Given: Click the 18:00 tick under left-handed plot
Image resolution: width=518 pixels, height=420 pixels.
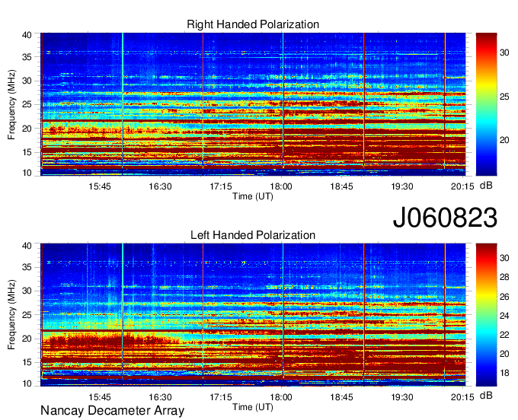Looking at the screenshot, I should [x=281, y=397].
